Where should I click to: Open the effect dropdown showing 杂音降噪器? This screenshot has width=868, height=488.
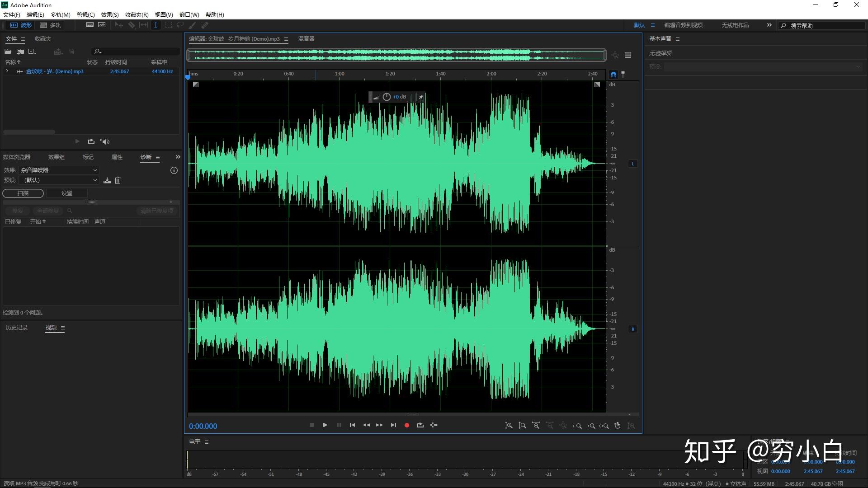click(59, 170)
